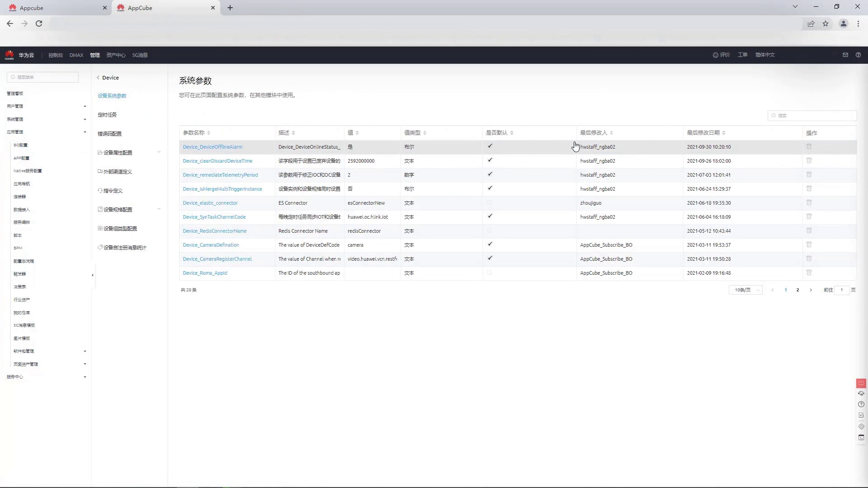Delete the Device_isMergeMultiTriggerInstance row
Viewport: 868px width, 488px height.
point(809,188)
